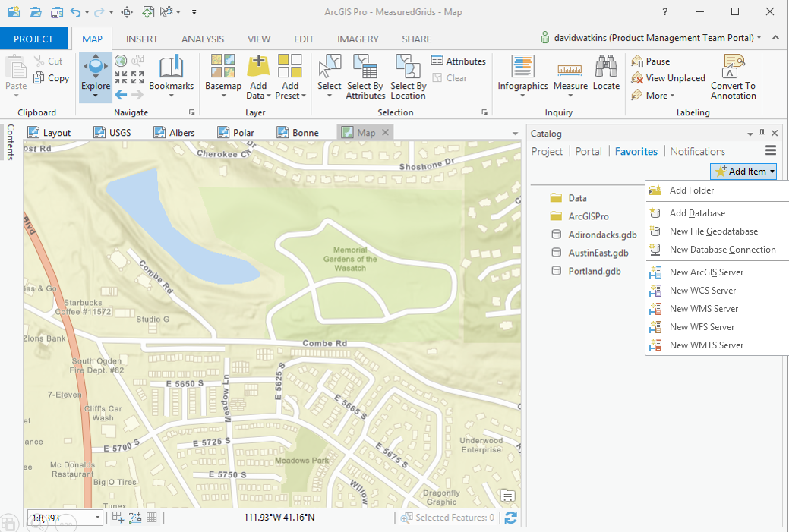Toggle View Unplaced labels
This screenshot has width=789, height=532.
coord(668,78)
